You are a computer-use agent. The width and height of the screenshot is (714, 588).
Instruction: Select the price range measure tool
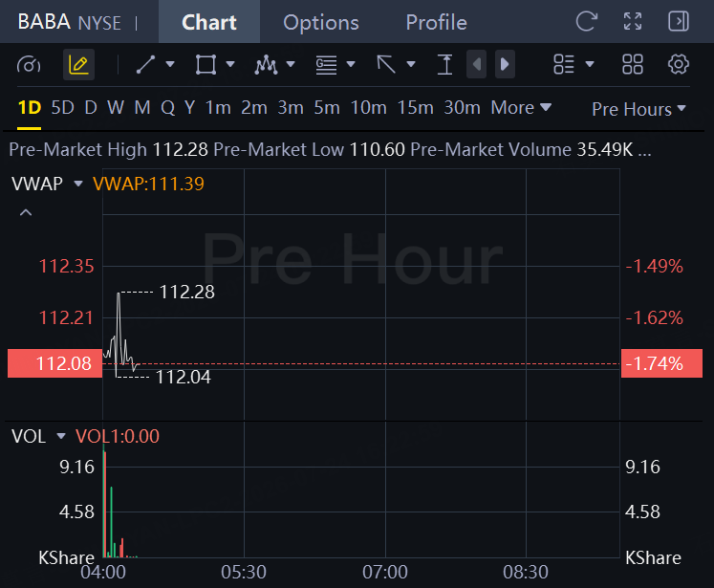(444, 64)
